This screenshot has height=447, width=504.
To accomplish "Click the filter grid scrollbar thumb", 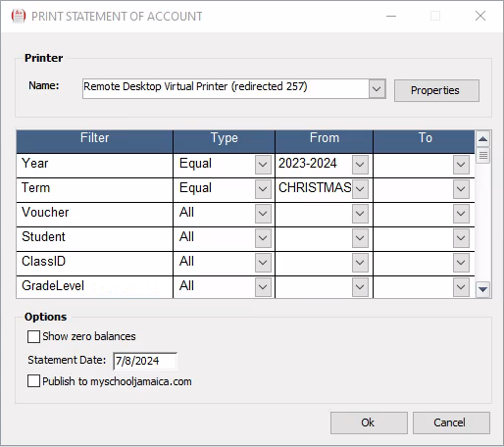I will tap(483, 156).
